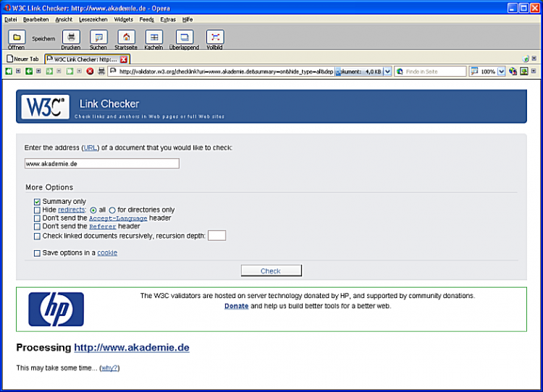Open the Suchen search tool
This screenshot has height=392, width=543.
[x=98, y=37]
